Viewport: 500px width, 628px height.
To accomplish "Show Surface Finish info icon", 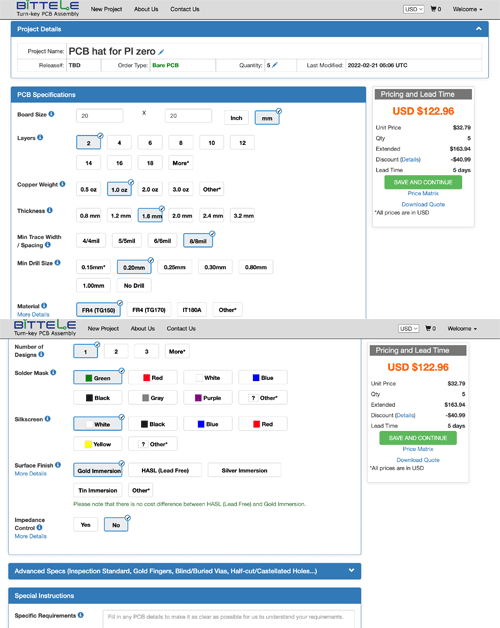I will click(58, 465).
